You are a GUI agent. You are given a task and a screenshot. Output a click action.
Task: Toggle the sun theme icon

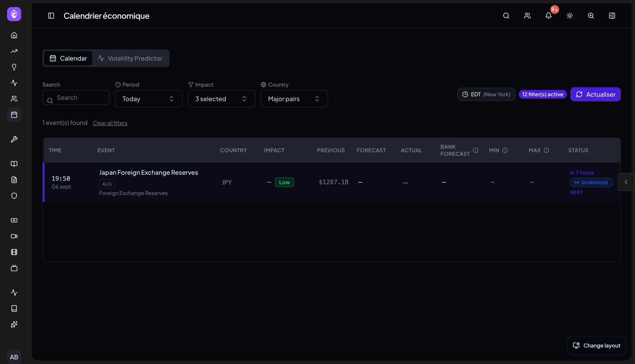(x=570, y=15)
